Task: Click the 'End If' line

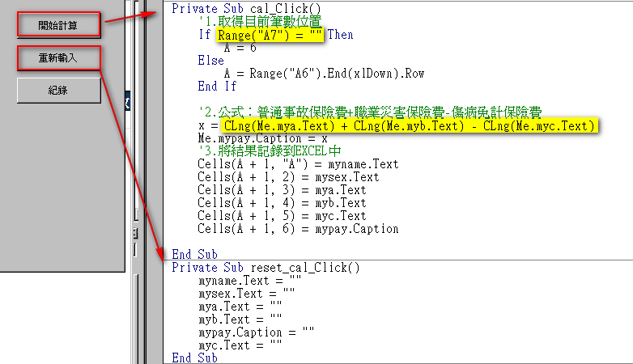Action: 217,86
